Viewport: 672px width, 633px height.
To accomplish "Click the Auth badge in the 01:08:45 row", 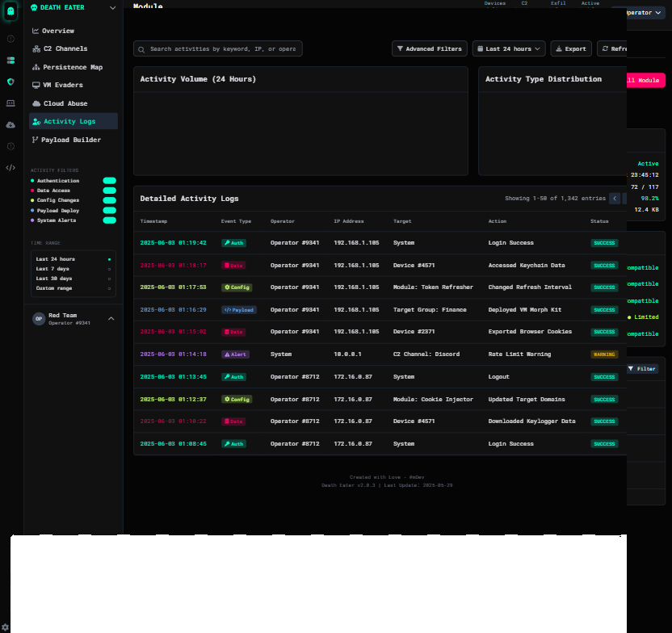I will coord(233,444).
